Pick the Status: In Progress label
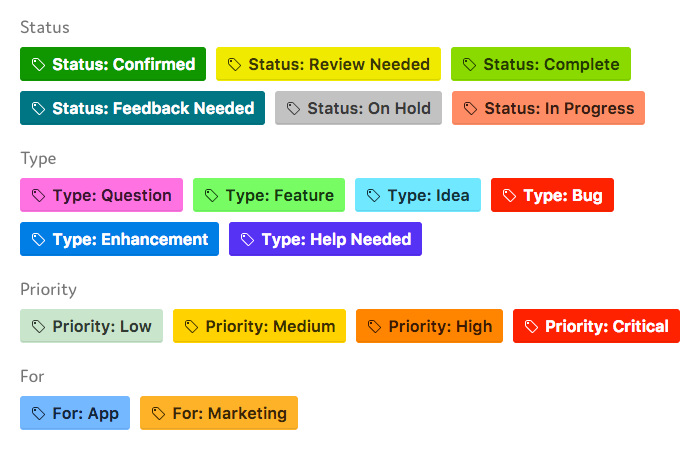The width and height of the screenshot is (700, 450). 548,108
